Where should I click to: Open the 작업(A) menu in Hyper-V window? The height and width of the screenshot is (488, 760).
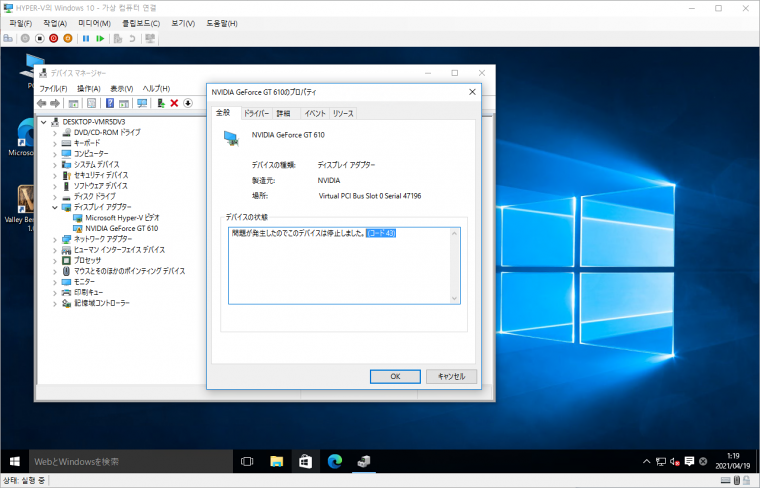click(55, 23)
